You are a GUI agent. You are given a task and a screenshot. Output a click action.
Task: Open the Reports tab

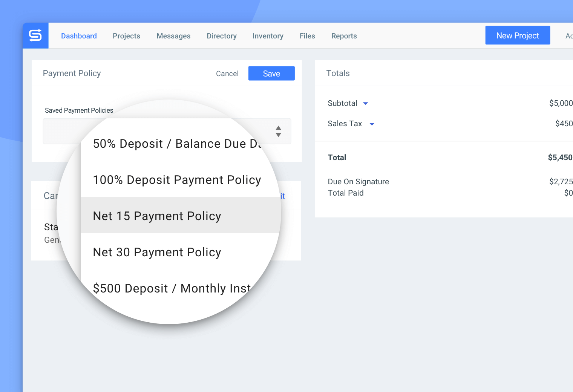coord(344,36)
